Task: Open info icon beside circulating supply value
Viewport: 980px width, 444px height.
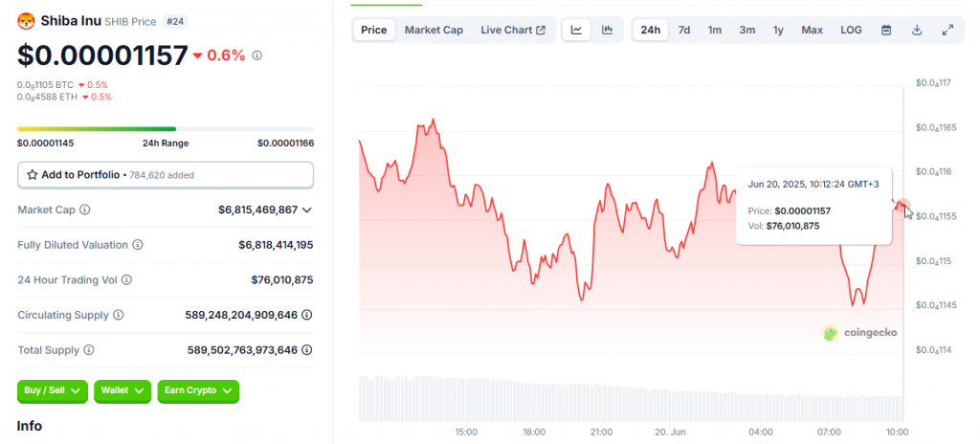Action: pyautogui.click(x=307, y=315)
